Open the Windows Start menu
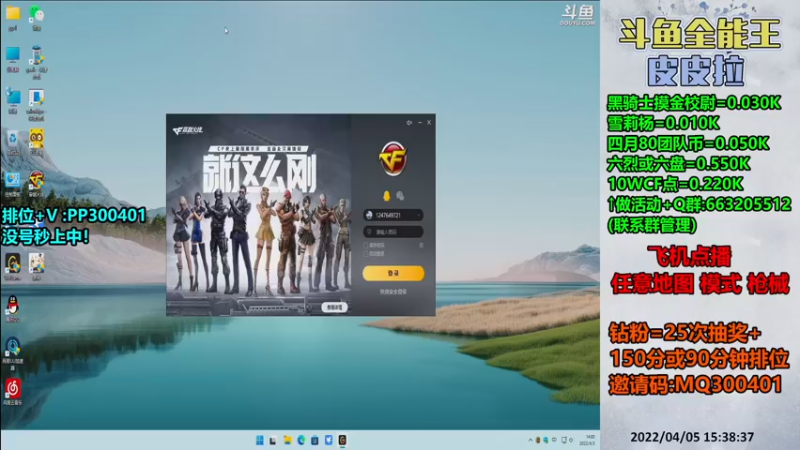 click(260, 440)
